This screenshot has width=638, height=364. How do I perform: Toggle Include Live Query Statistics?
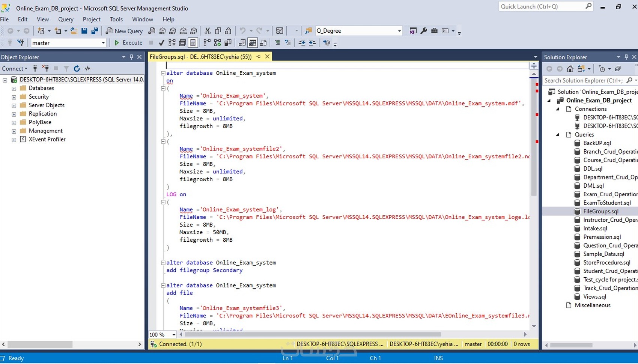pos(217,43)
